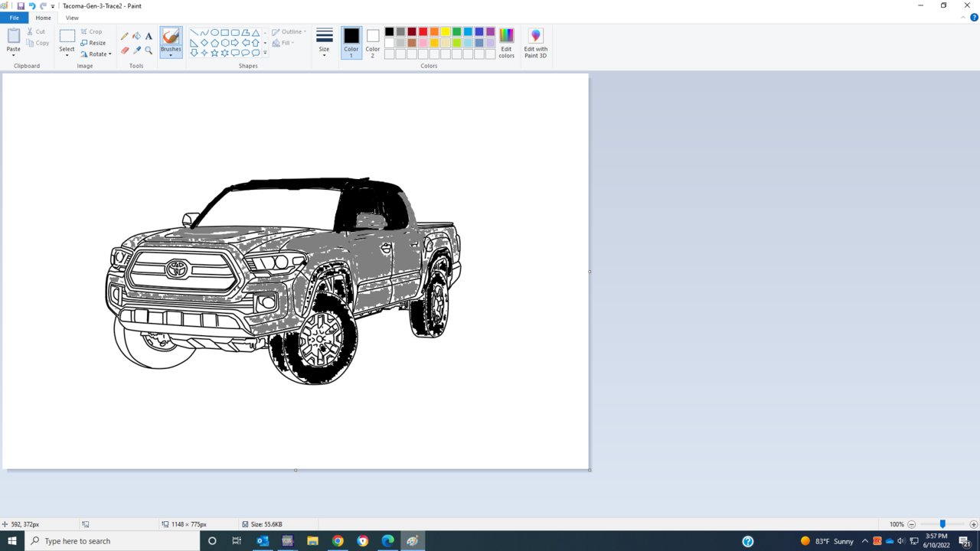The height and width of the screenshot is (551, 980).
Task: Choose the Right arrow shape
Action: [x=235, y=43]
